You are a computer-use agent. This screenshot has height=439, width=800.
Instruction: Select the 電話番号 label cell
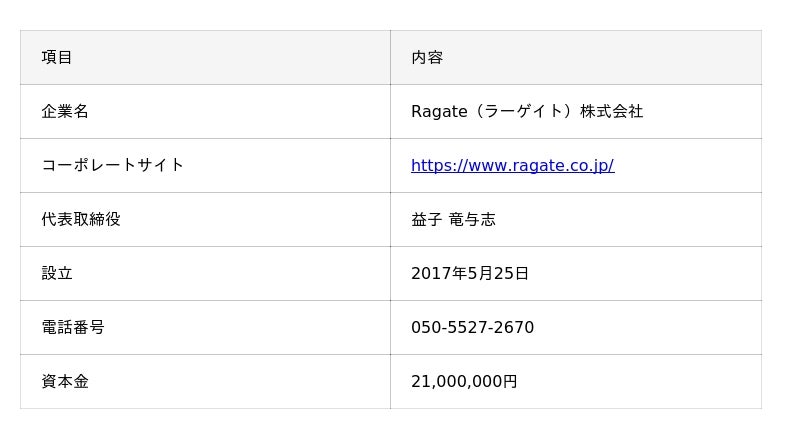(73, 328)
